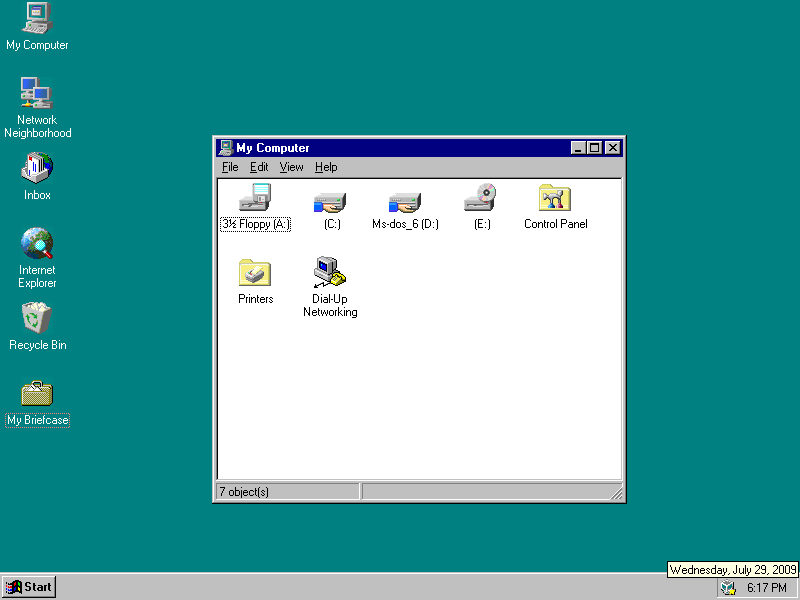
Task: Close the My Computer window
Action: pyautogui.click(x=613, y=148)
